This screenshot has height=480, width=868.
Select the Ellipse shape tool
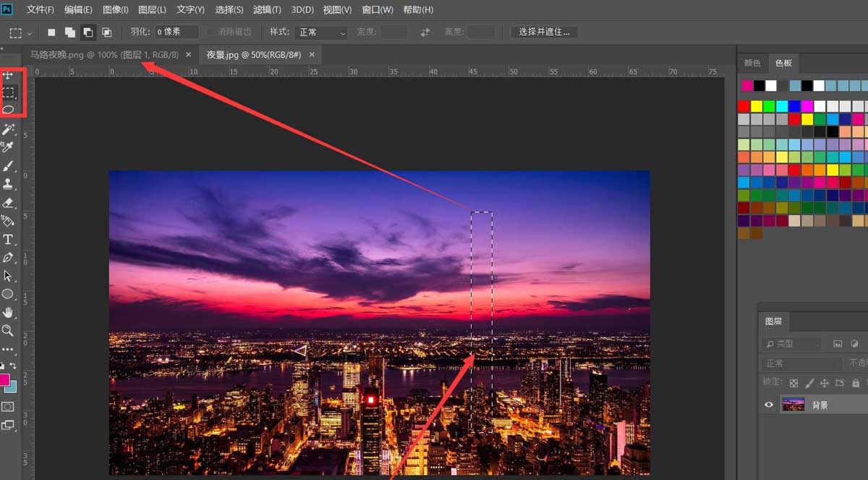8,294
